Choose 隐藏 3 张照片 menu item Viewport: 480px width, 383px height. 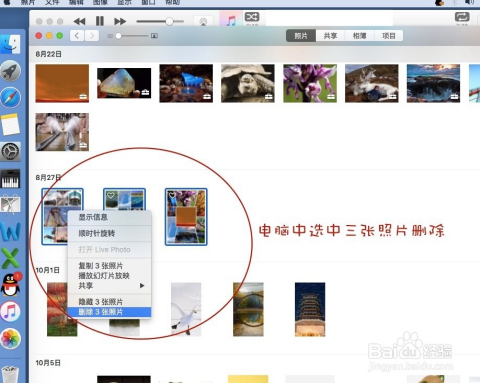(109, 302)
